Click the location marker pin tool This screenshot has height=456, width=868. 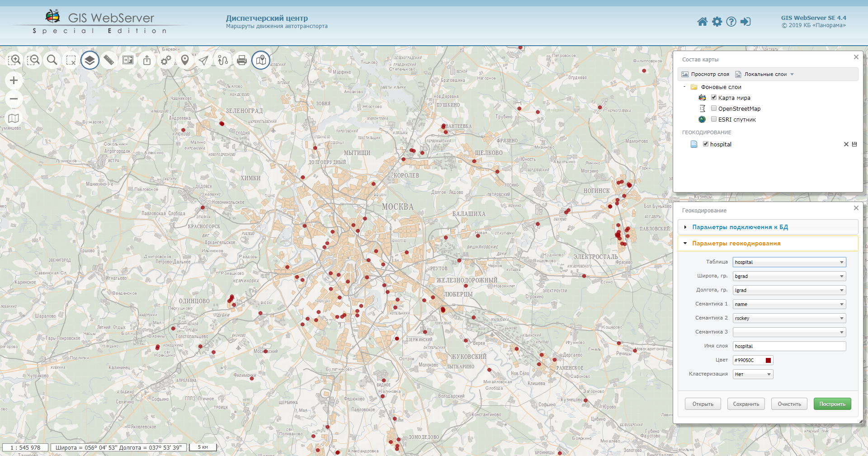click(185, 60)
